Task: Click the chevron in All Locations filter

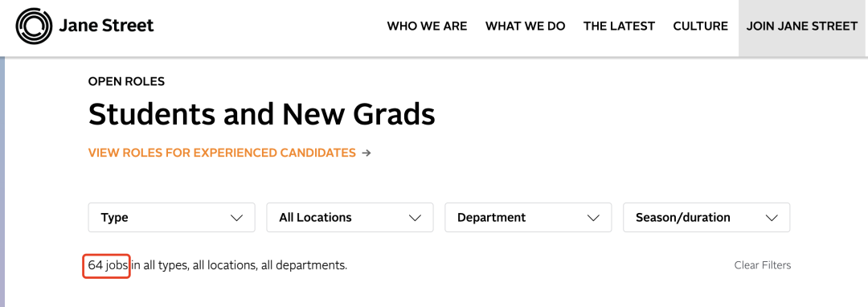Action: pos(416,218)
